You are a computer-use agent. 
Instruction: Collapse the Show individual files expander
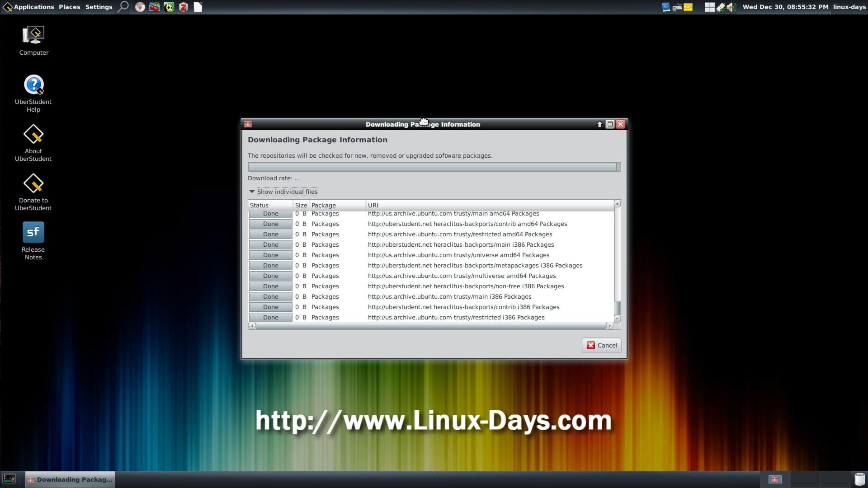click(283, 192)
